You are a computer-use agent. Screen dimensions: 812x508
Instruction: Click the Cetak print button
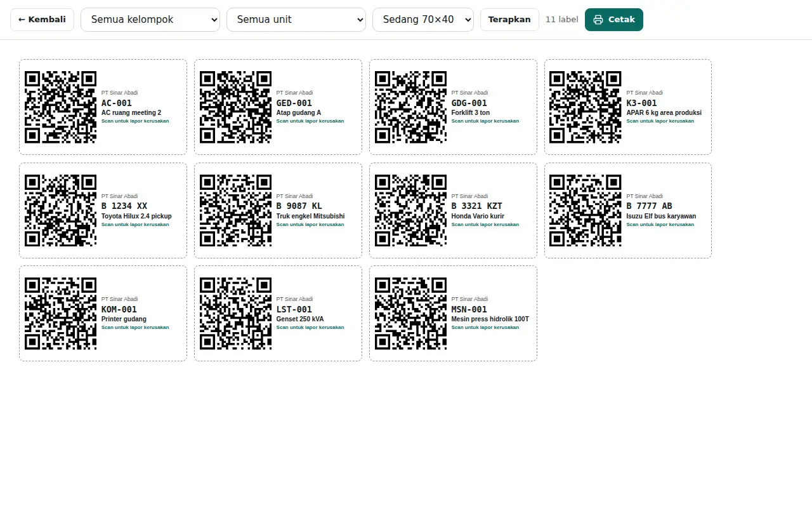pyautogui.click(x=614, y=20)
